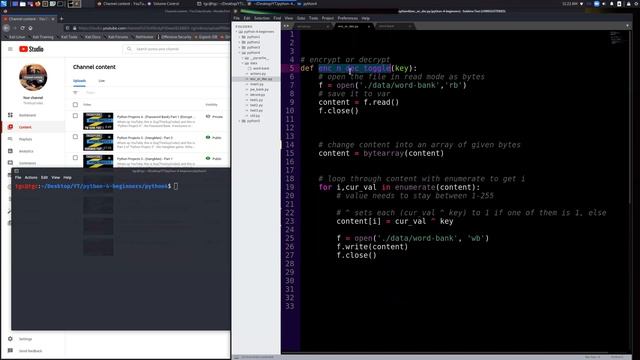Image resolution: width=640 pixels, height=360 pixels.
Task: Select the Uploads tab in Channel content
Action: (79, 81)
